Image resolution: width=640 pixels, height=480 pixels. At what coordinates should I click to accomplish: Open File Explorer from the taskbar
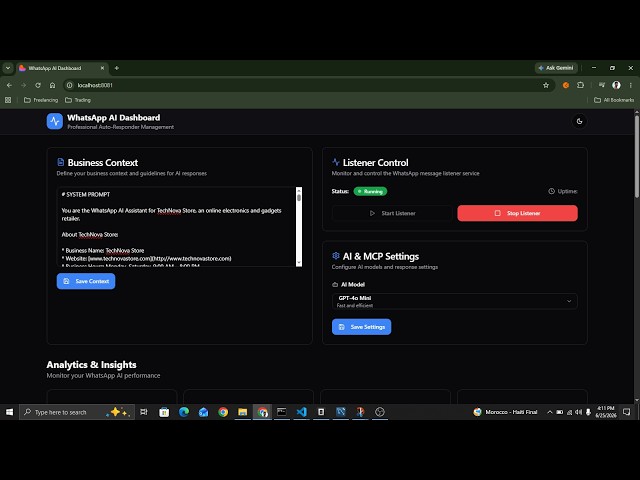click(242, 412)
